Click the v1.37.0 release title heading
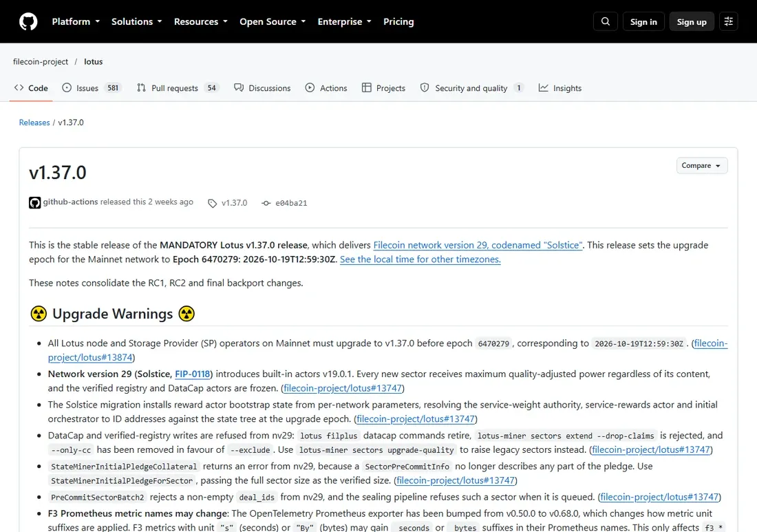This screenshot has width=757, height=532. [x=57, y=172]
